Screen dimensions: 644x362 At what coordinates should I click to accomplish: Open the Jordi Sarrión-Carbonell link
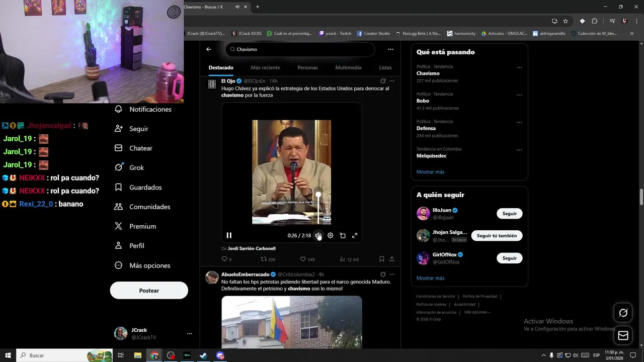[x=252, y=248]
